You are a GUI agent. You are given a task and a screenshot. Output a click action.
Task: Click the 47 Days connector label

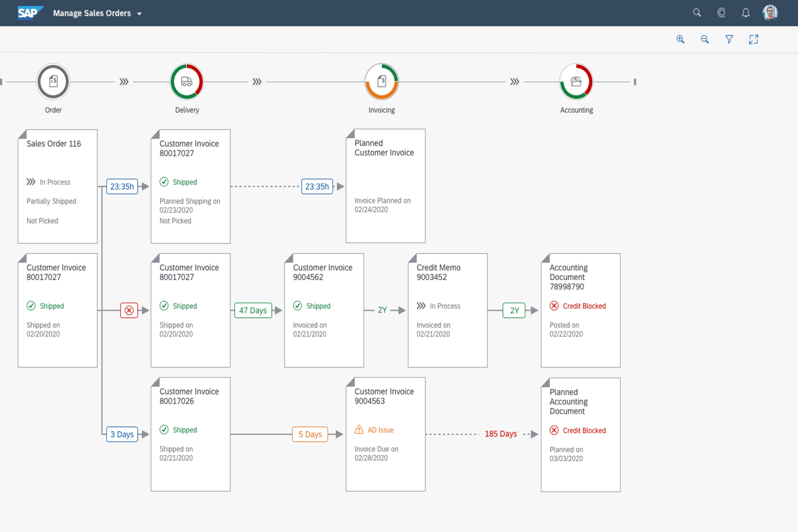click(x=253, y=310)
